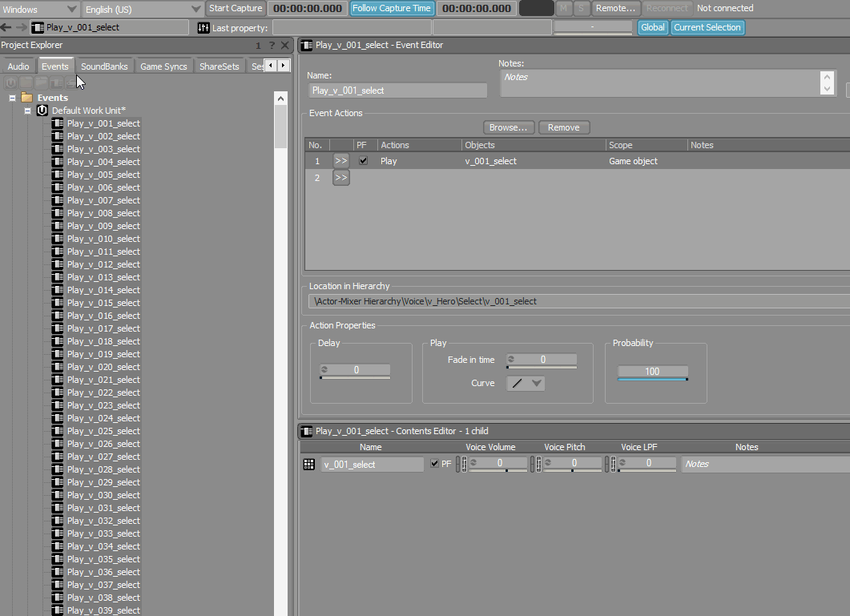
Task: Click the Start Capture button
Action: (236, 8)
